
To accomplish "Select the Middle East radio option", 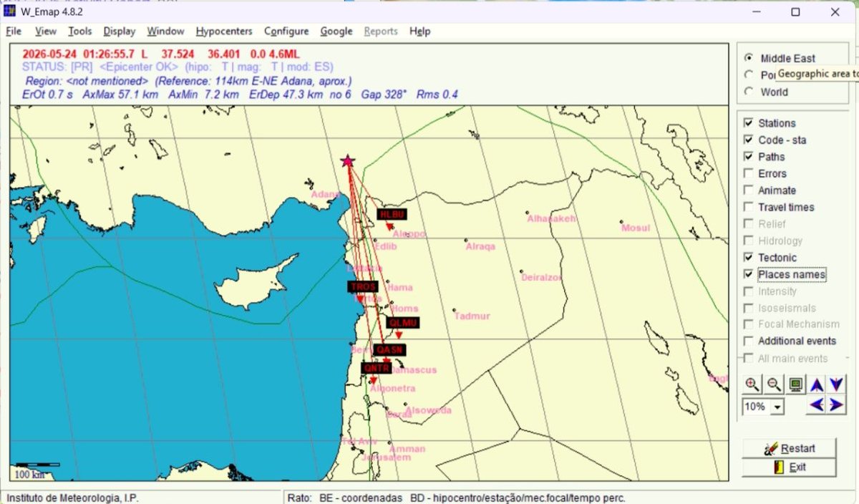I will coord(749,58).
